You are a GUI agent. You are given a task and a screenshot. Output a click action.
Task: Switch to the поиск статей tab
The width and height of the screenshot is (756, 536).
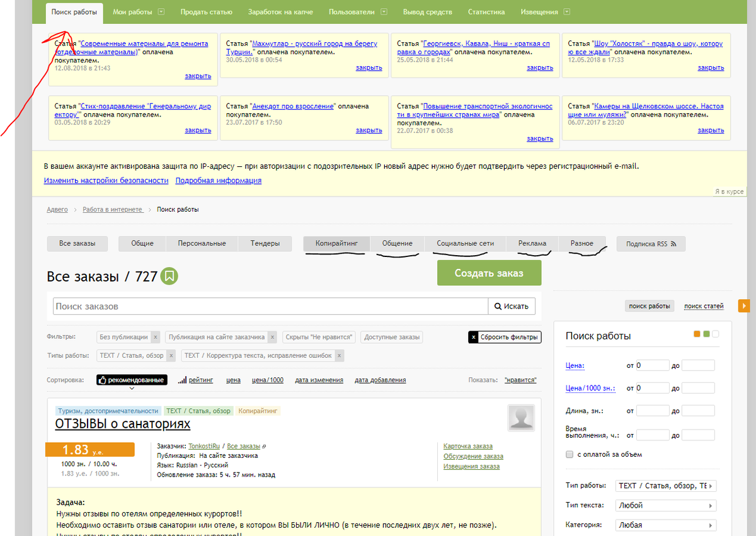tap(704, 306)
